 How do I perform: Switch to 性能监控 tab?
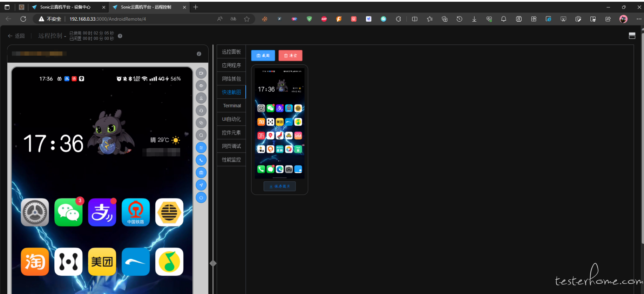[231, 160]
